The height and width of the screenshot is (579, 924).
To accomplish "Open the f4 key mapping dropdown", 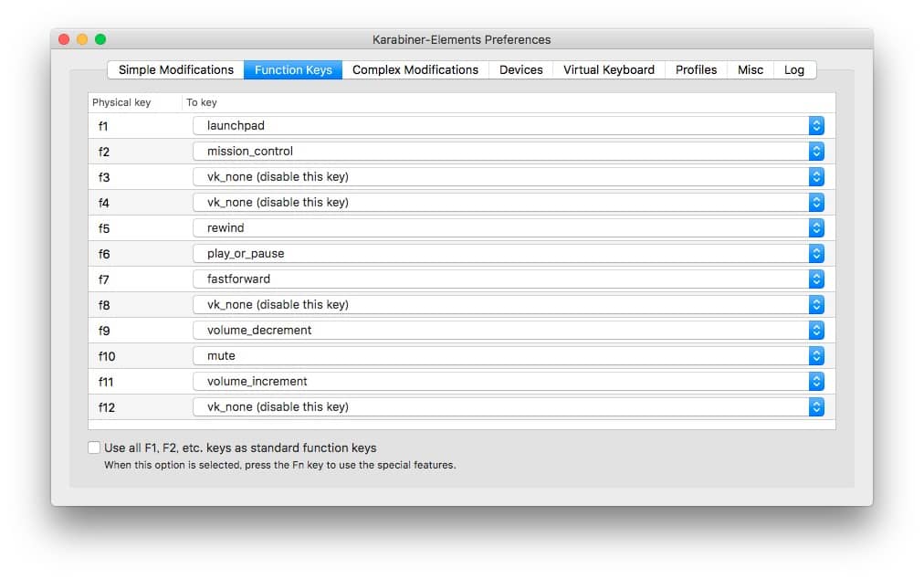I will (x=508, y=202).
